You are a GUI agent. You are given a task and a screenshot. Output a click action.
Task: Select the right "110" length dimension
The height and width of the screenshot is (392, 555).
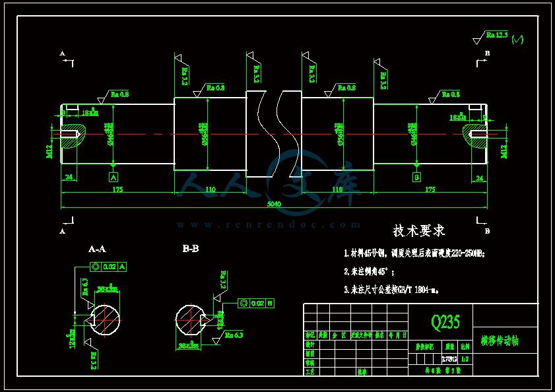tap(337, 189)
